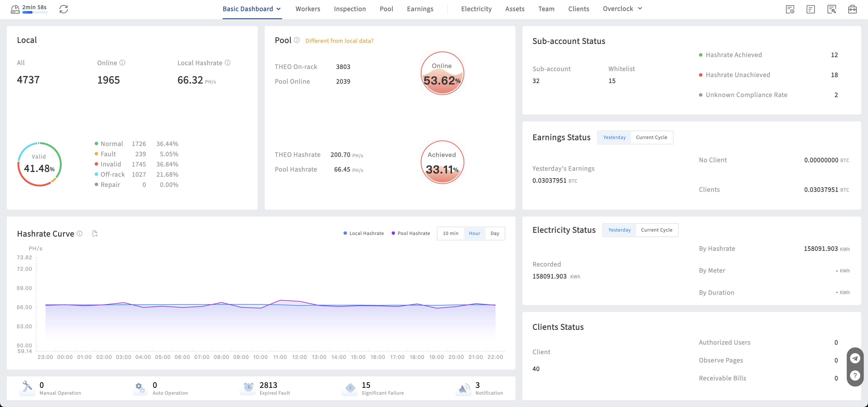The width and height of the screenshot is (868, 407).
Task: Click 'Different from local data?' link
Action: (x=339, y=41)
